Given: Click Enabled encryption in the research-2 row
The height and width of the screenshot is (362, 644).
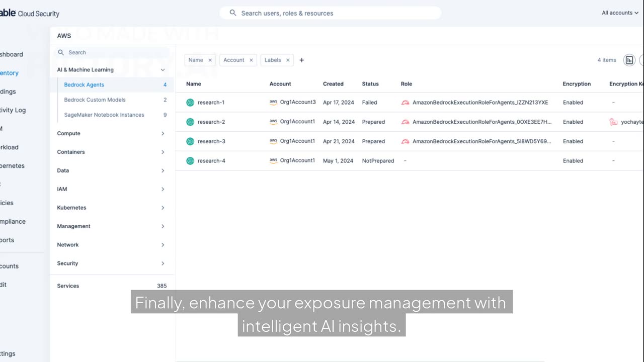Looking at the screenshot, I should 573,122.
